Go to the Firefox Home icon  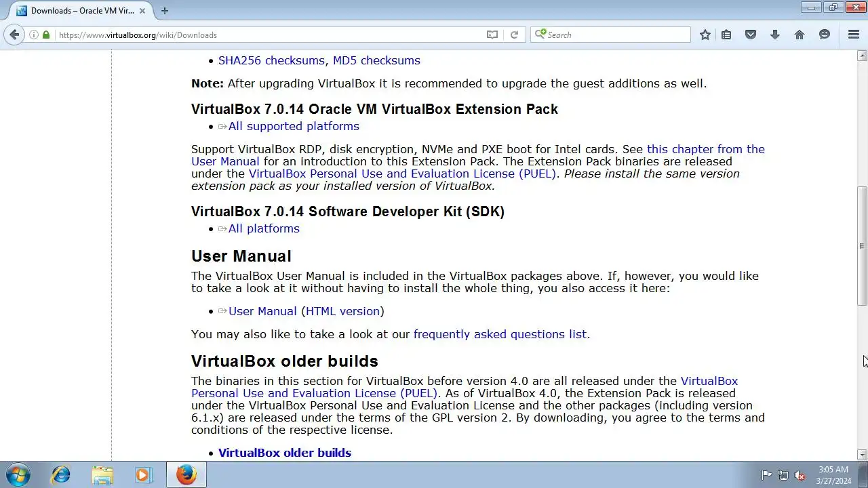800,35
